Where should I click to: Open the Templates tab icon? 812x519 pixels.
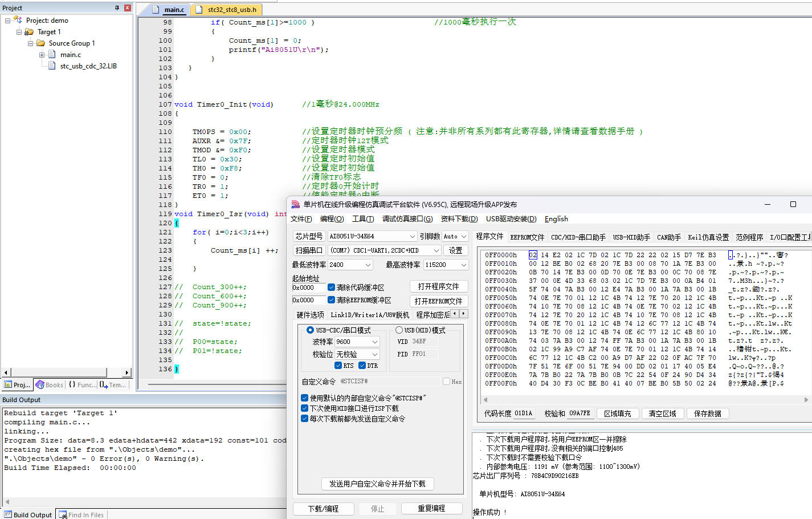(104, 385)
